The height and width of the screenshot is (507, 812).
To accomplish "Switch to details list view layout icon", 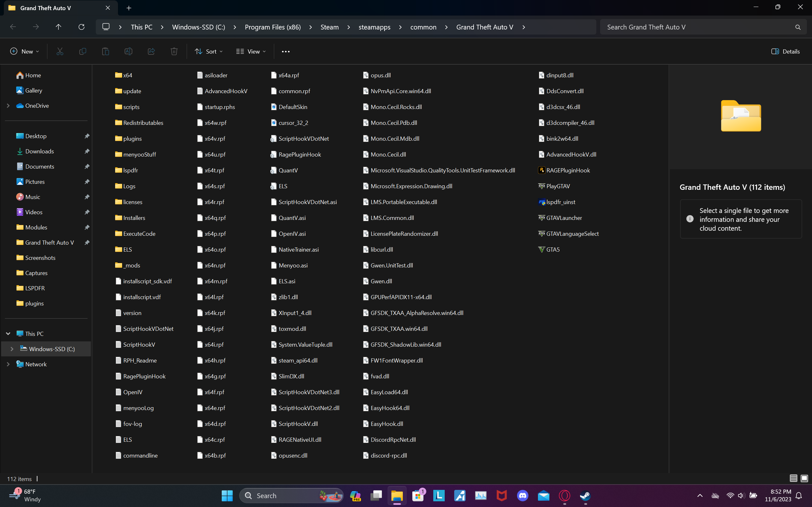I will (793, 478).
